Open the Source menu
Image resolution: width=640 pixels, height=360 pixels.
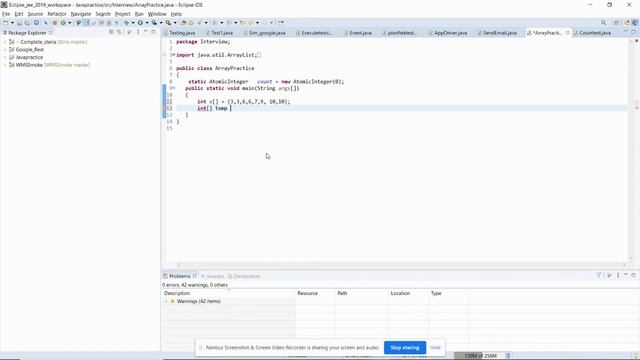pyautogui.click(x=35, y=14)
